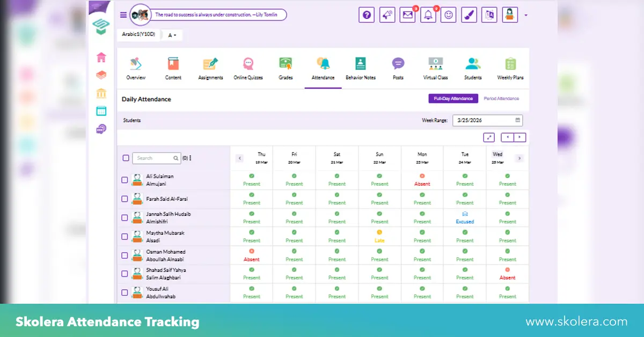Screen dimensions: 644x337
Task: Tick the checkbox for Farah Said Al-Farsi
Action: coord(125,199)
